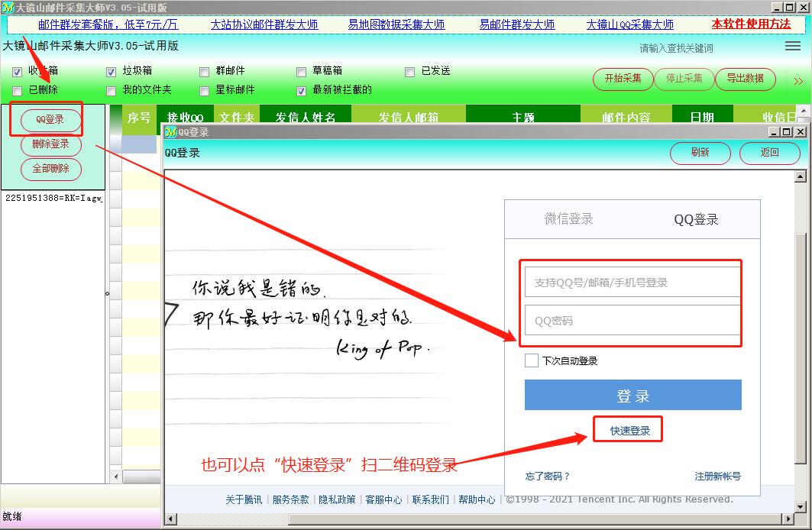Click the 全部删除 button
812x530 pixels.
pyautogui.click(x=50, y=169)
